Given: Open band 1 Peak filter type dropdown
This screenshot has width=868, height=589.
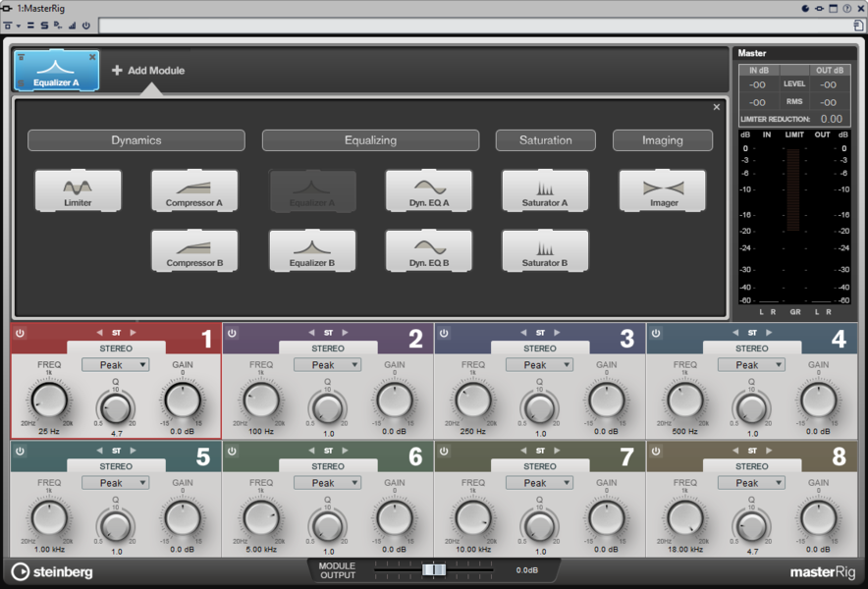Looking at the screenshot, I should pos(115,365).
